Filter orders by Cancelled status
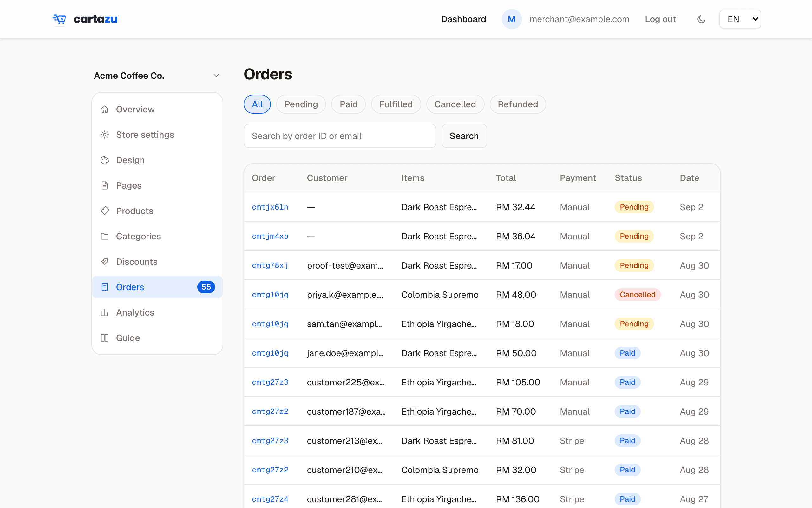This screenshot has height=508, width=812. click(x=455, y=104)
